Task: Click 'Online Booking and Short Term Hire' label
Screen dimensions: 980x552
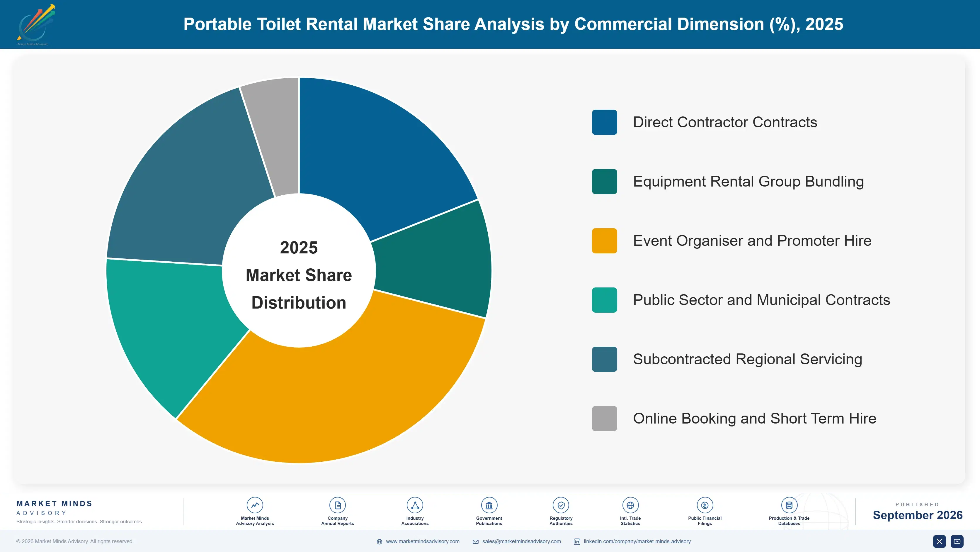Action: click(754, 418)
